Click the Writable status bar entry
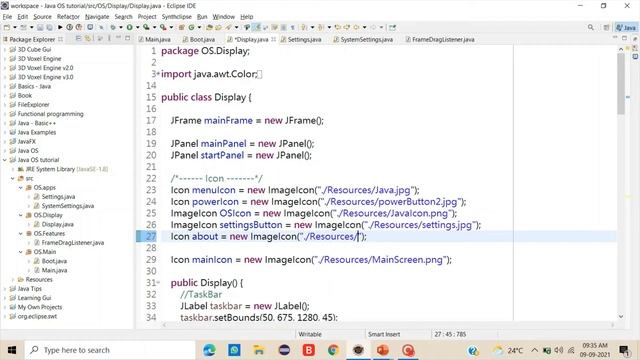Image resolution: width=640 pixels, height=360 pixels. point(310,334)
